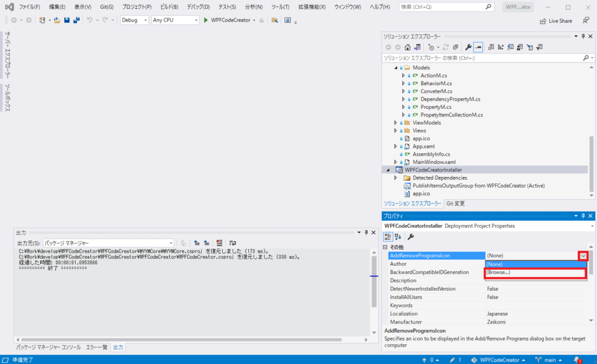Open the File System Editor icon
Viewport: 597px width, 364px height.
tap(491, 47)
